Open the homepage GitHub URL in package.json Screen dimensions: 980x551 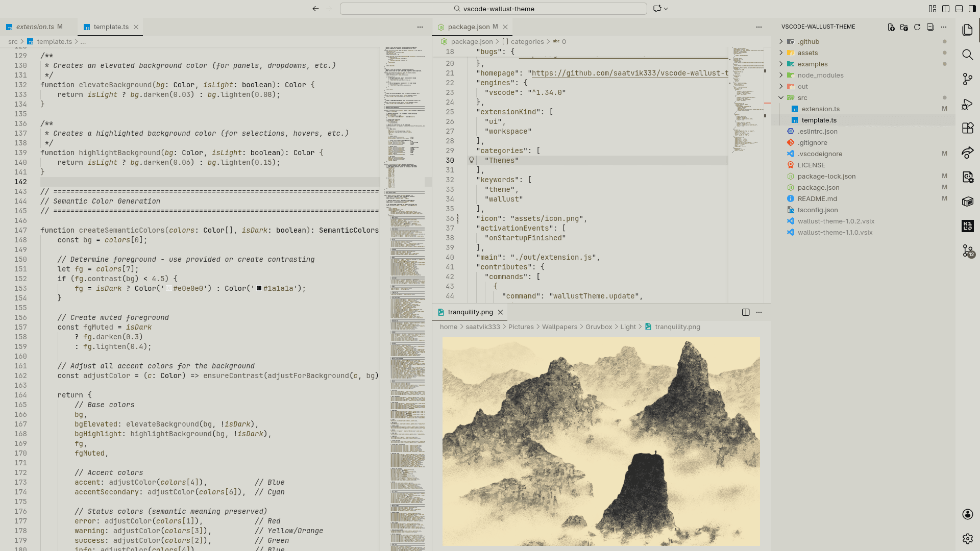[628, 73]
